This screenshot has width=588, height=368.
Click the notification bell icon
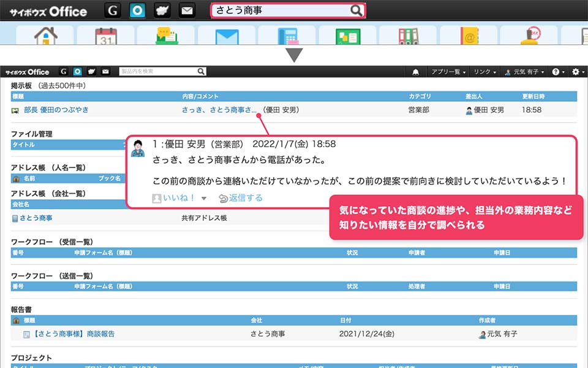[x=416, y=72]
